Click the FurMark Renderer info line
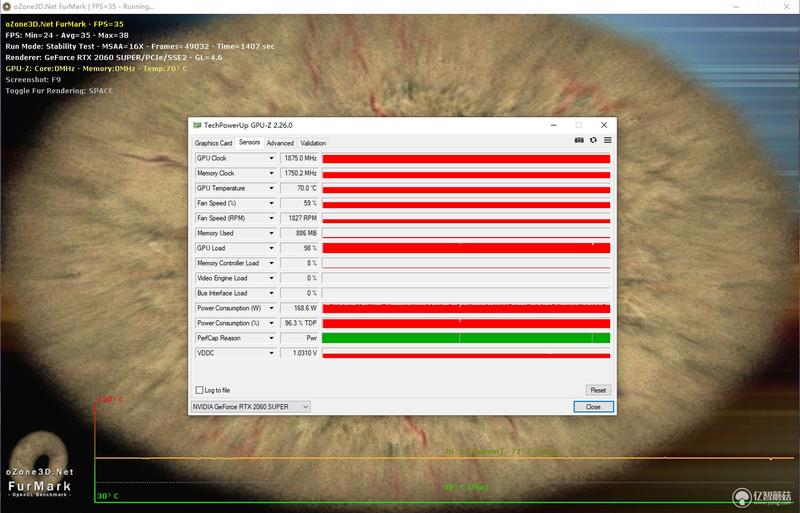This screenshot has width=800, height=513. (x=114, y=57)
